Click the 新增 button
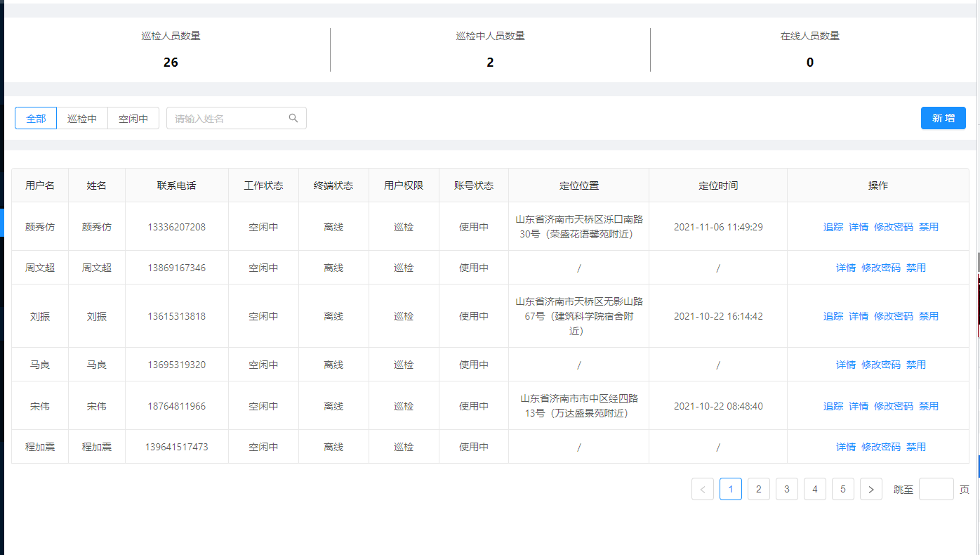The image size is (980, 555). point(943,118)
